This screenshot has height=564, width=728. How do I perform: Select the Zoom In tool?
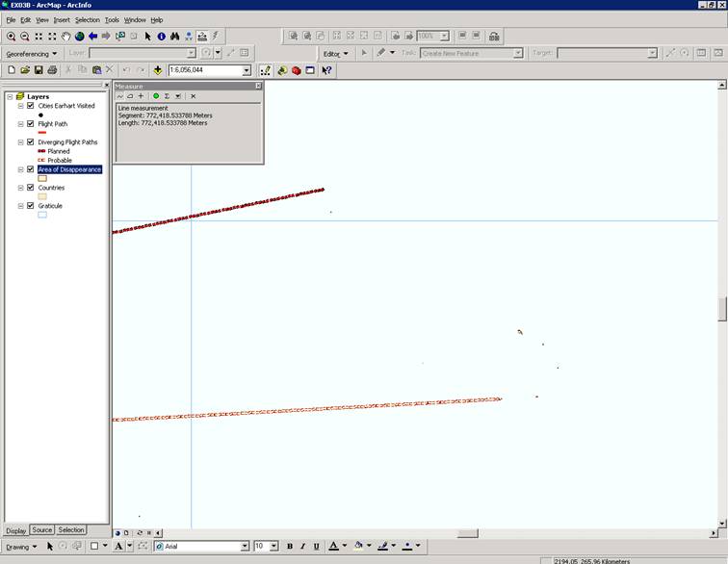12,37
